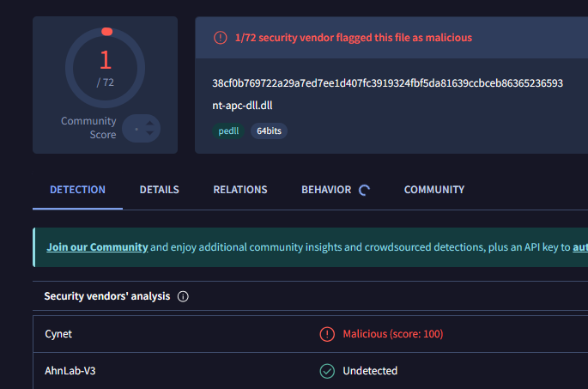Click the Behavior tab loading spinner
This screenshot has height=389, width=588.
click(x=365, y=191)
